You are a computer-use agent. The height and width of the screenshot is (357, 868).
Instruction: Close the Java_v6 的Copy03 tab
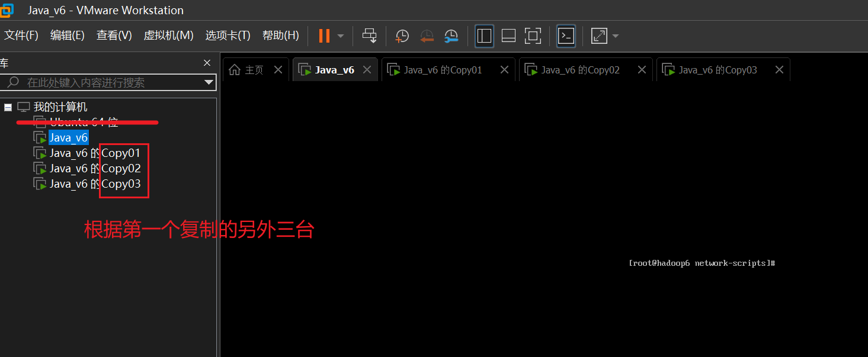(779, 70)
